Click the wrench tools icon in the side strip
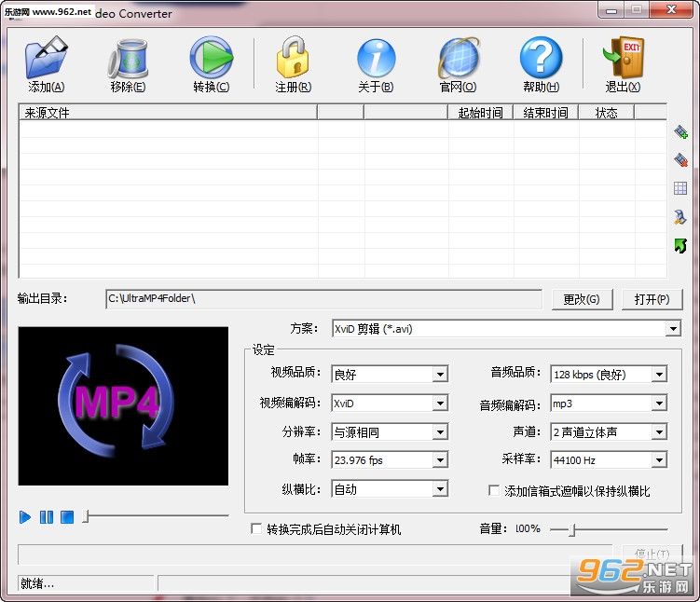This screenshot has height=602, width=700. click(680, 217)
